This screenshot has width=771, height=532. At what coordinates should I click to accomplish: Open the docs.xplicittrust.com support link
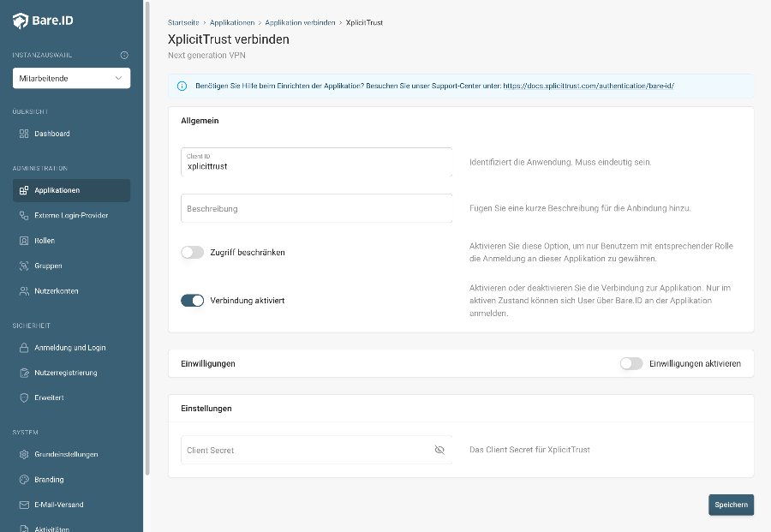coord(588,86)
